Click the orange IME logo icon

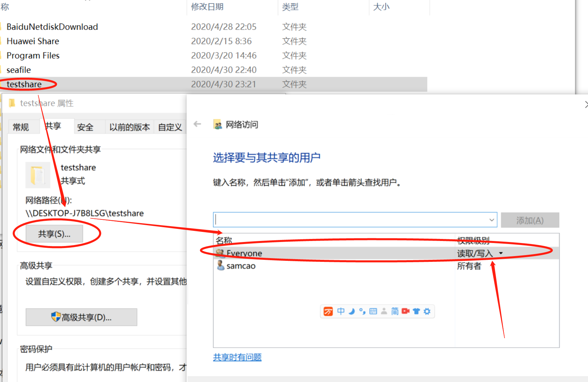tap(328, 311)
